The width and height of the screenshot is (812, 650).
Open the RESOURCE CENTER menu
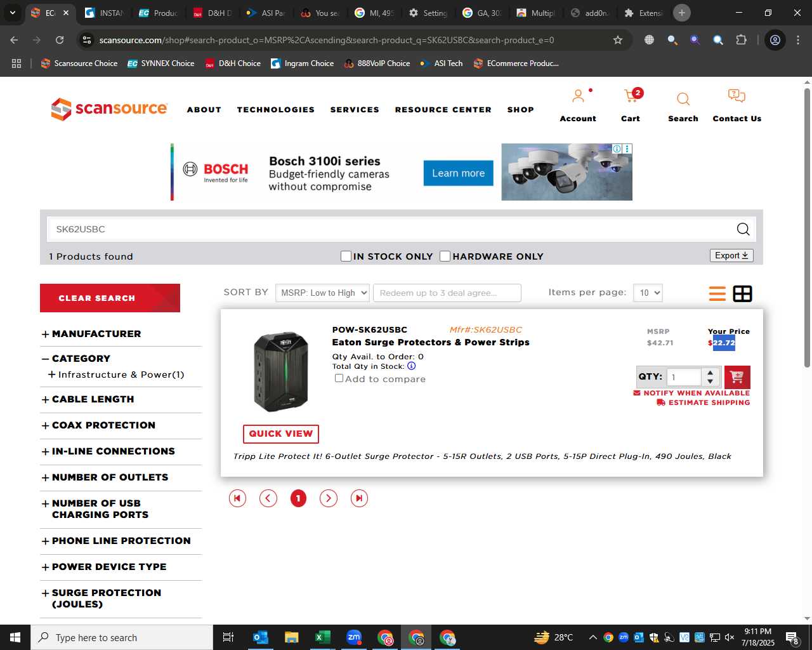point(443,110)
